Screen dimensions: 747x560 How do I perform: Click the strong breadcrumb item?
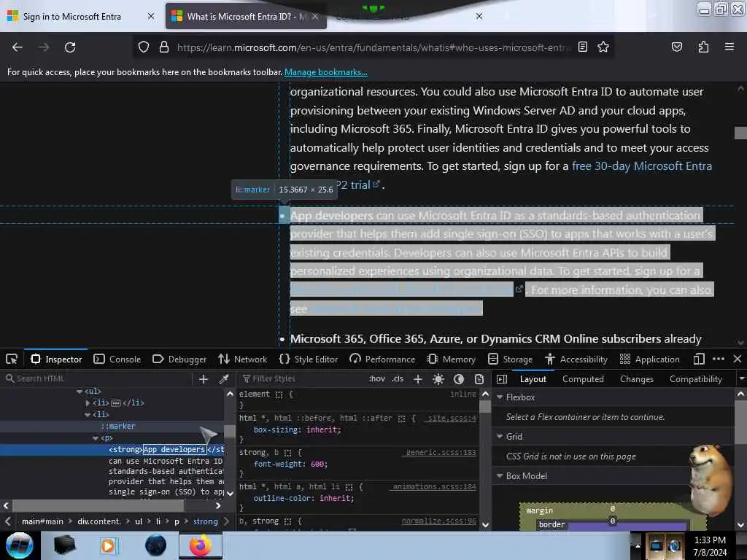205,521
